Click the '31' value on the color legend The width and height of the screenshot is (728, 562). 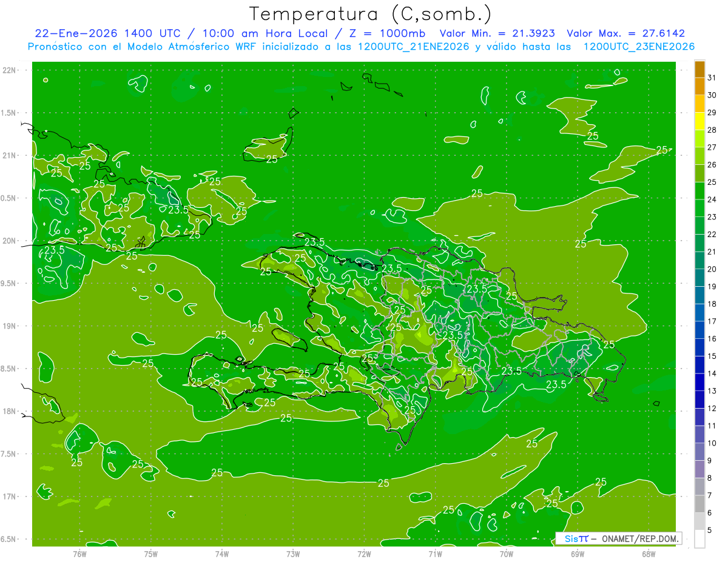(x=712, y=78)
